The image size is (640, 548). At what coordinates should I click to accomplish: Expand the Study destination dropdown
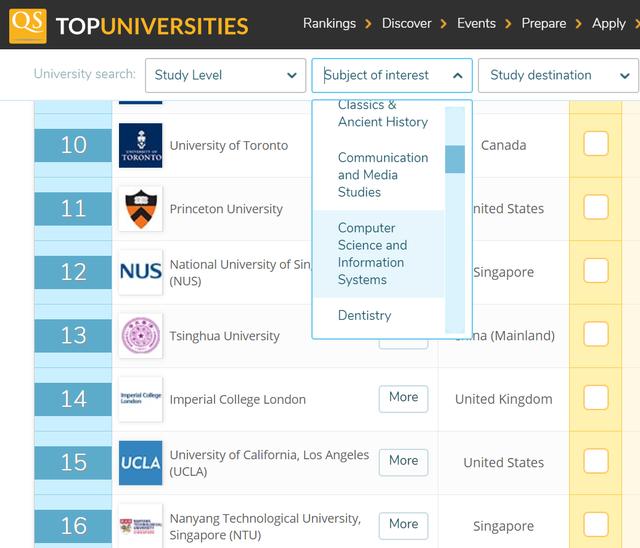click(557, 75)
